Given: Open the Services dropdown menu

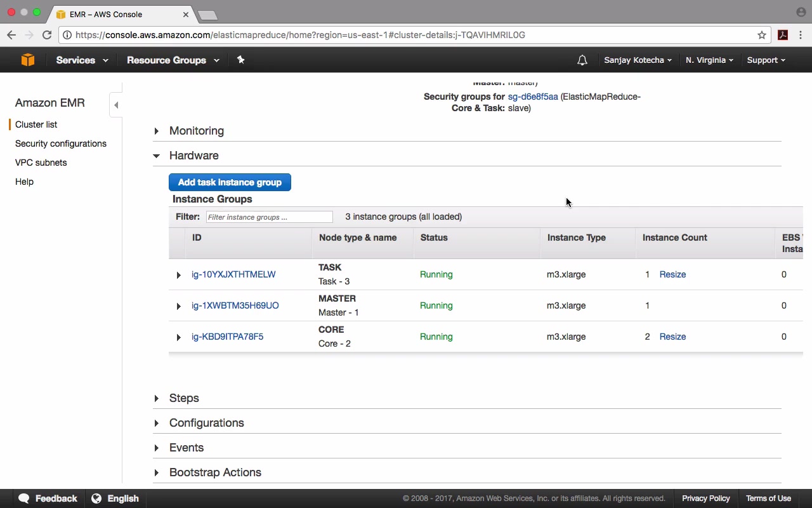Looking at the screenshot, I should click(x=81, y=60).
